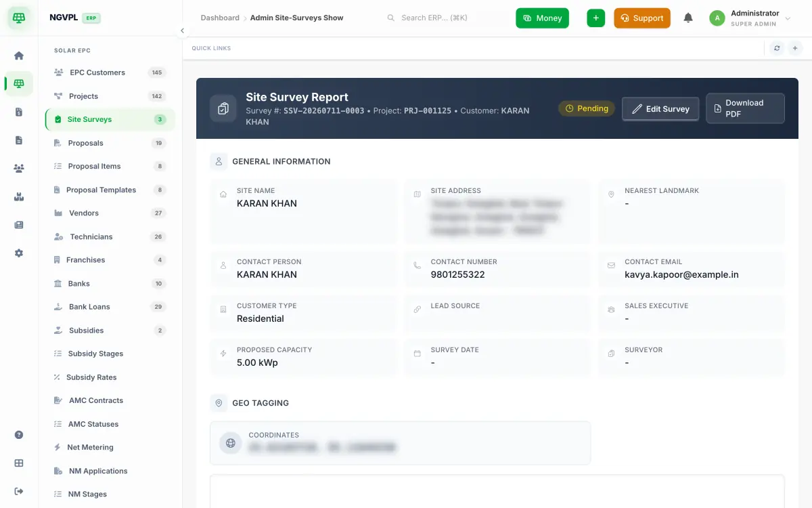Viewport: 812px width, 508px height.
Task: Open Vendors in sidebar
Action: pos(110,213)
